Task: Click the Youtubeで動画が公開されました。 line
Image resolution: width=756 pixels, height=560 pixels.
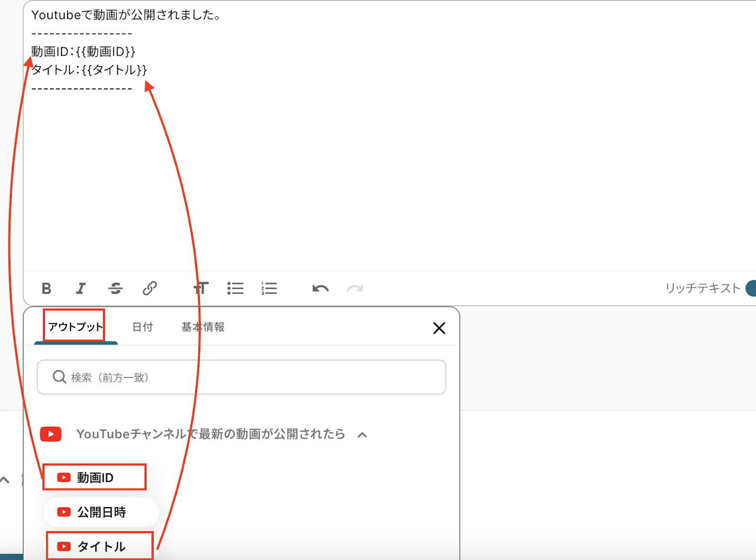Action: click(x=126, y=15)
